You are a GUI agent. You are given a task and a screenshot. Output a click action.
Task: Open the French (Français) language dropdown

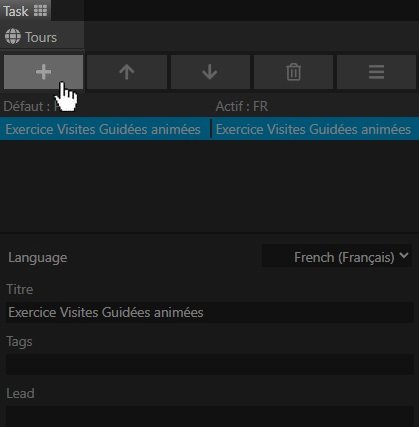[x=337, y=257]
